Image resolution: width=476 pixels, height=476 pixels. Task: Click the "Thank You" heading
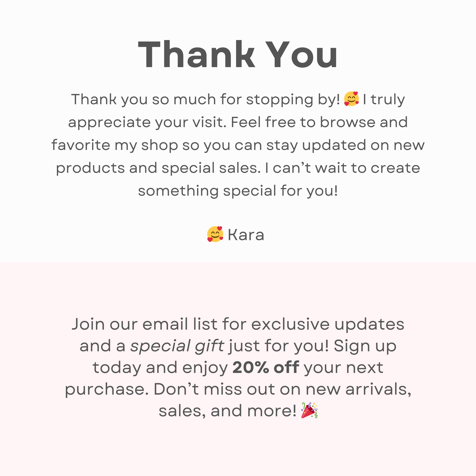pyautogui.click(x=238, y=55)
